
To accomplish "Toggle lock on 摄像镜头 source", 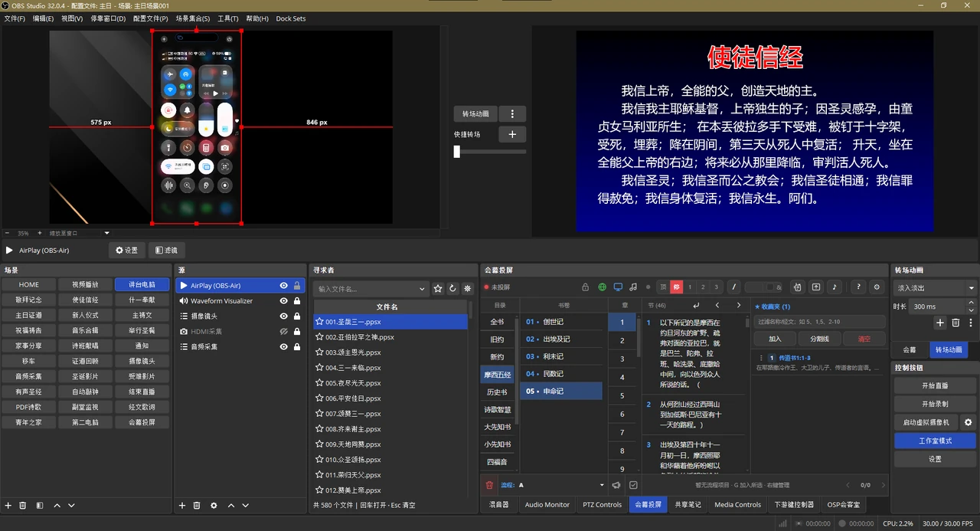I will (297, 316).
